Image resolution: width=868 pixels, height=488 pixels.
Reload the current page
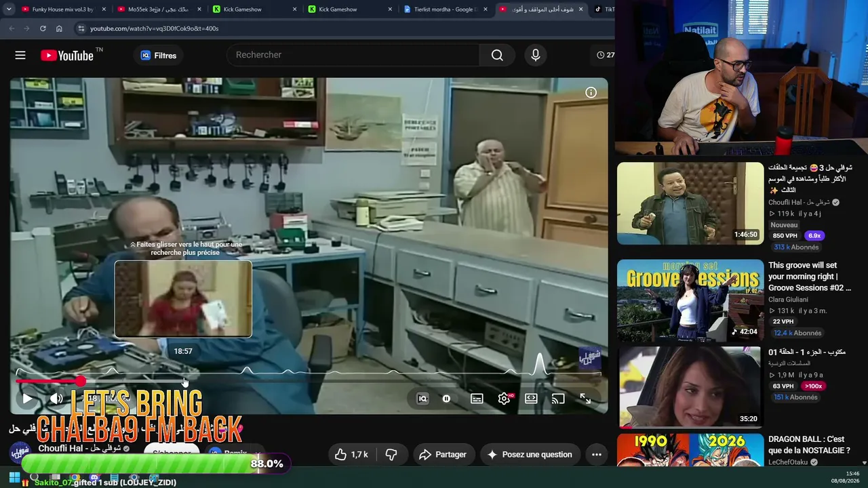pos(43,28)
